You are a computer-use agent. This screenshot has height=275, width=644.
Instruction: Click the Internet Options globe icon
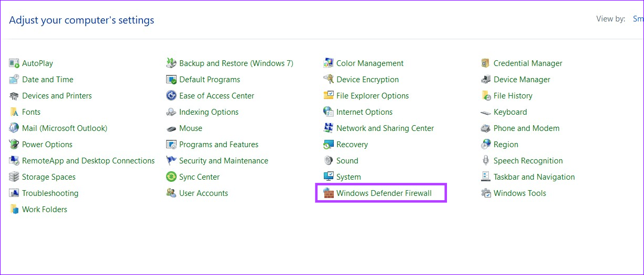click(329, 112)
